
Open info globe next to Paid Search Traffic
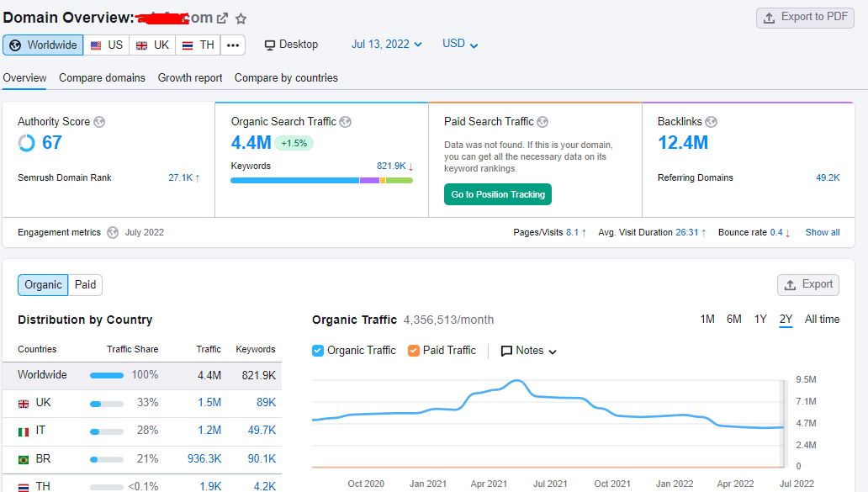pos(542,122)
